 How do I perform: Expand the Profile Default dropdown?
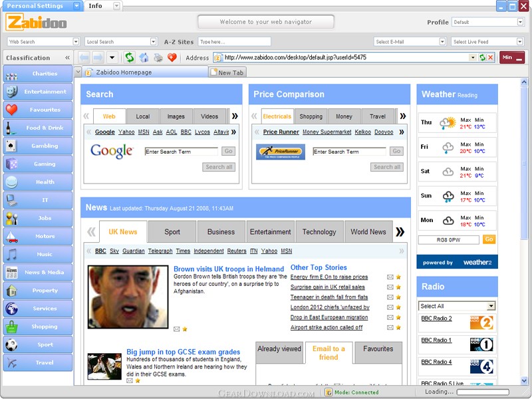521,22
